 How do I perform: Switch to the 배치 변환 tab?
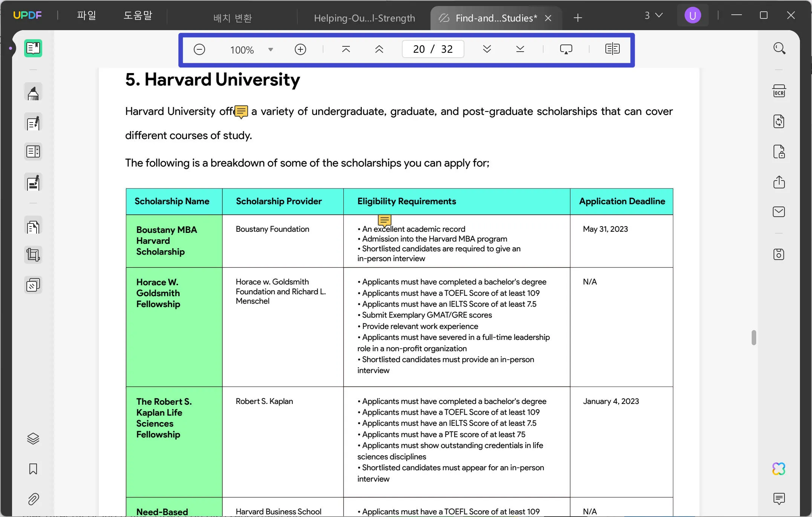click(x=233, y=18)
